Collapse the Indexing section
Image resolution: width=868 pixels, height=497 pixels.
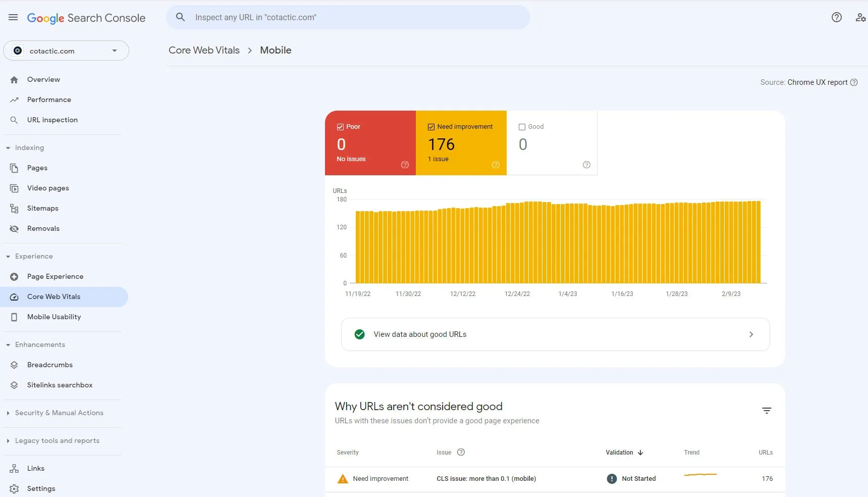(8, 147)
